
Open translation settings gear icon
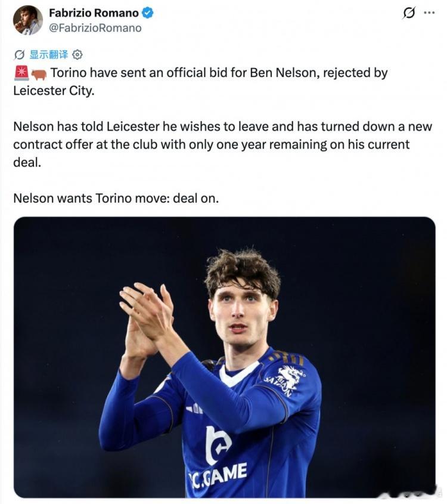(x=77, y=55)
